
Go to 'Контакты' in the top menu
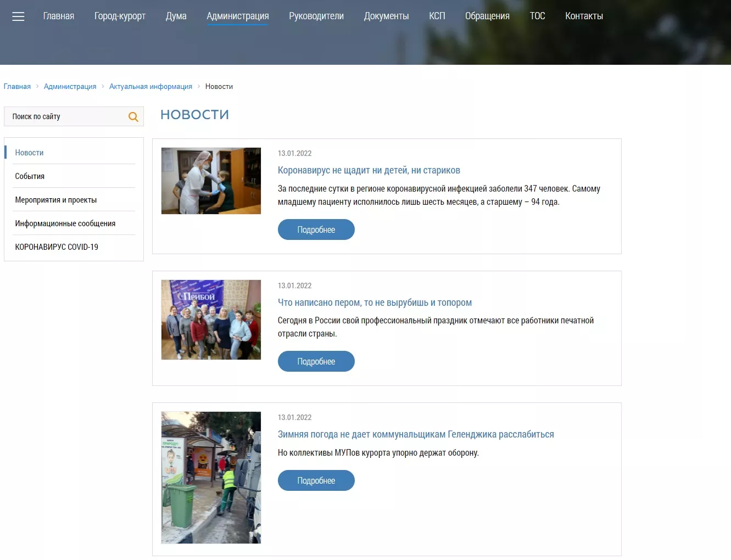point(584,16)
